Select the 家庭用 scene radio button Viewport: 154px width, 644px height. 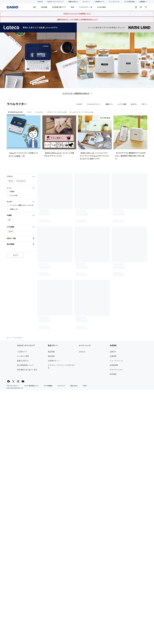8,191
